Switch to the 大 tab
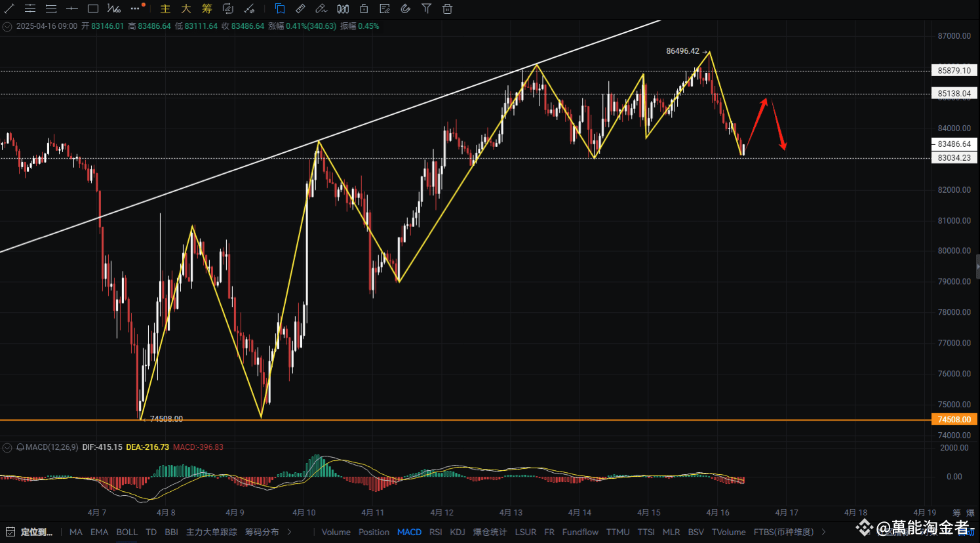Viewport: 980px width, 543px height. (x=186, y=9)
